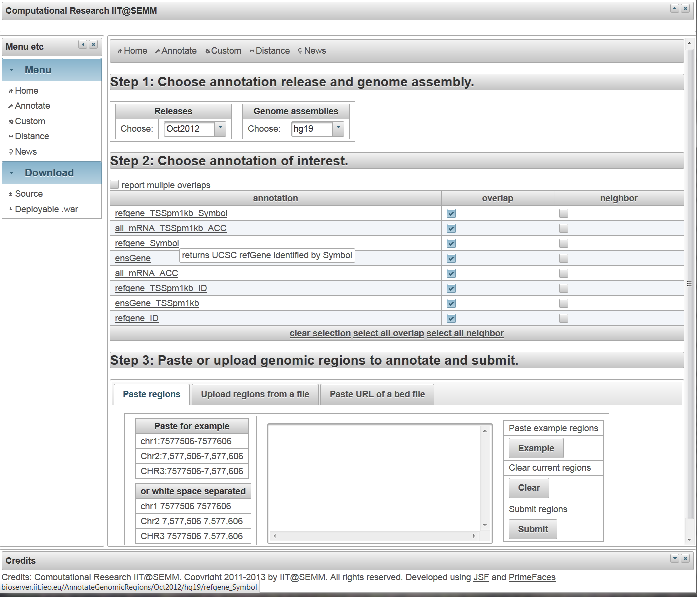
Task: Download the Deployable .war file
Action: tap(44, 209)
